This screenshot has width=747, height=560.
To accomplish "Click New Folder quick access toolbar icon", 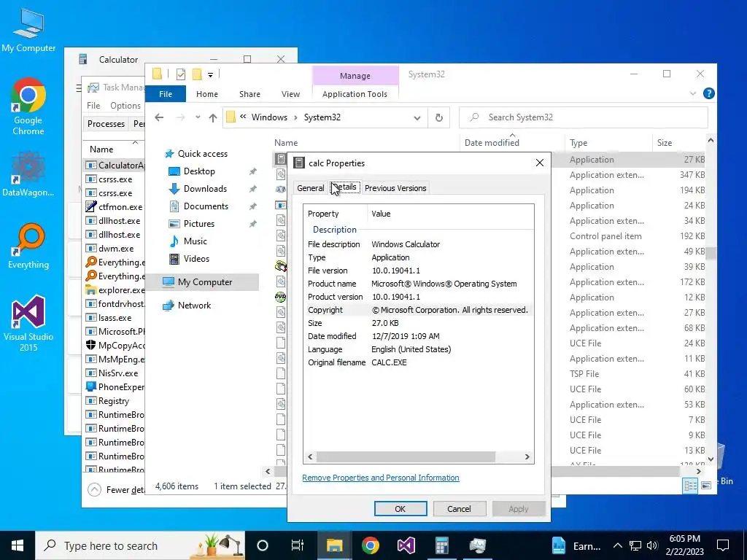I will point(197,74).
